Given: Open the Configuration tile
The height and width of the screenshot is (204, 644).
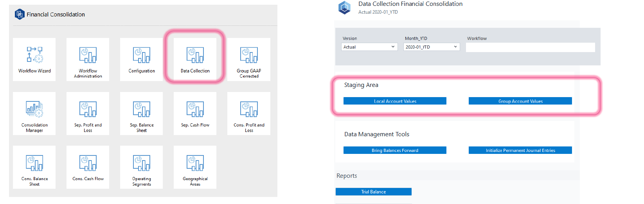Looking at the screenshot, I should click(x=142, y=59).
